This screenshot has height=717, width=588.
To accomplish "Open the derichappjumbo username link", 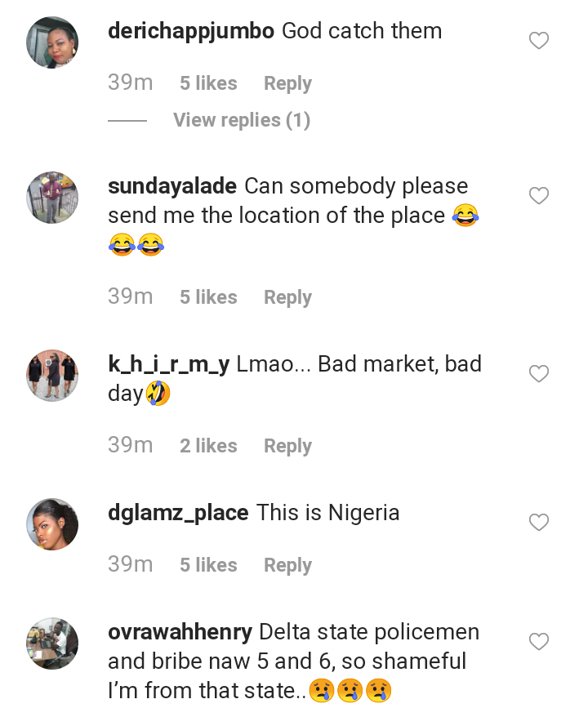I will click(x=190, y=31).
